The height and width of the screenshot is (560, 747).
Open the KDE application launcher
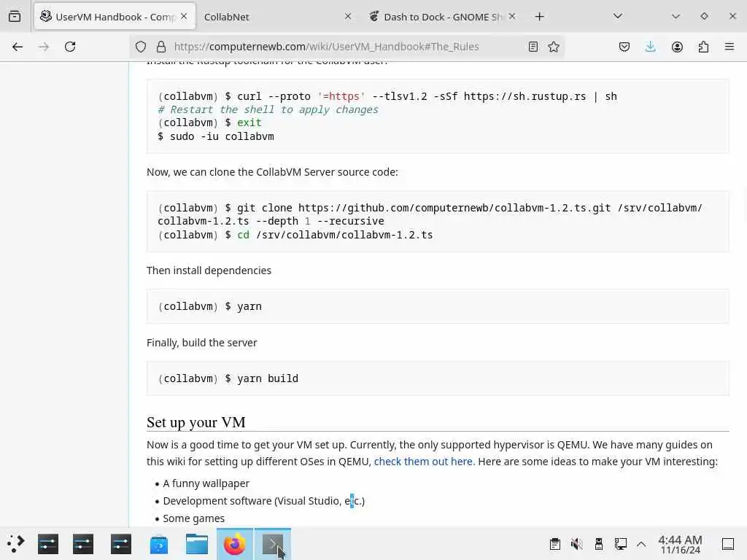16,543
